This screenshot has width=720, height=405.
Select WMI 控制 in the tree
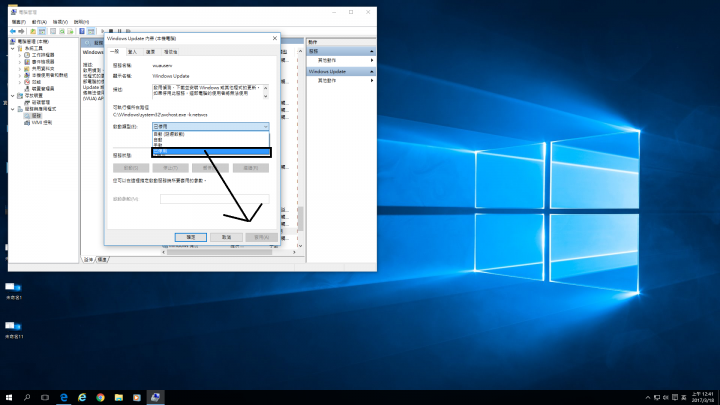click(41, 123)
